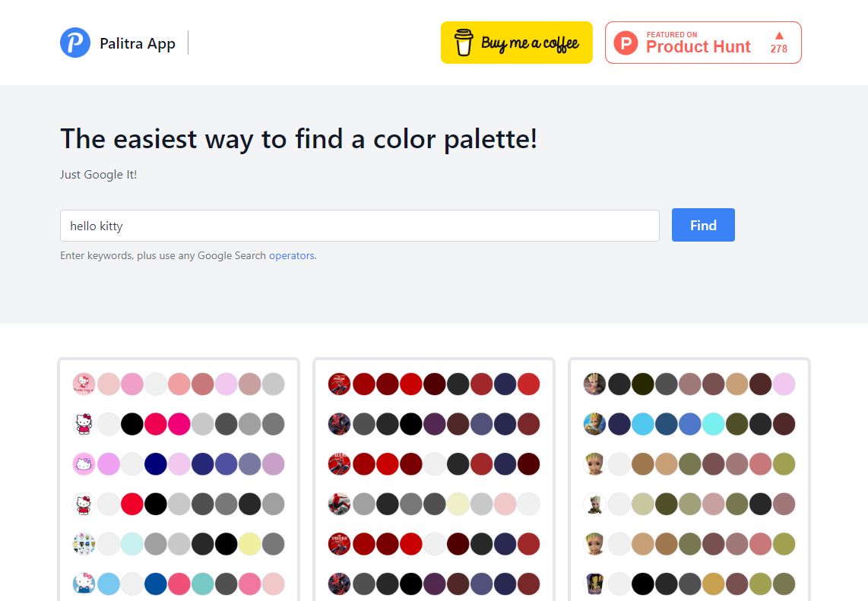Click the blue Palitra P logo icon

click(x=75, y=43)
